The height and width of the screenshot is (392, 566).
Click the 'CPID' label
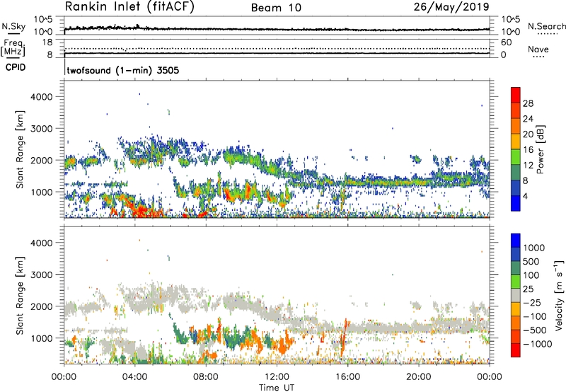coord(16,67)
